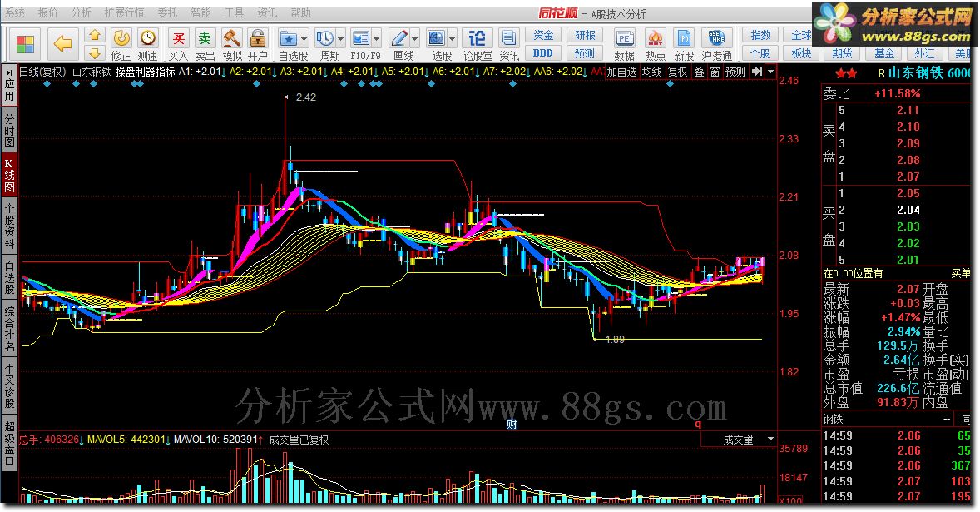Open the 沪港通 SSE HKE icon
The width and height of the screenshot is (980, 512).
tap(716, 39)
